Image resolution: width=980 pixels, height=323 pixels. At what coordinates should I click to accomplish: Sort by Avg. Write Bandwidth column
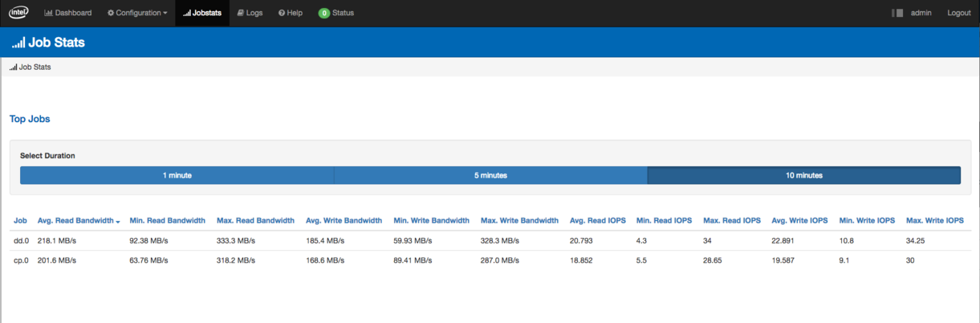tap(344, 220)
